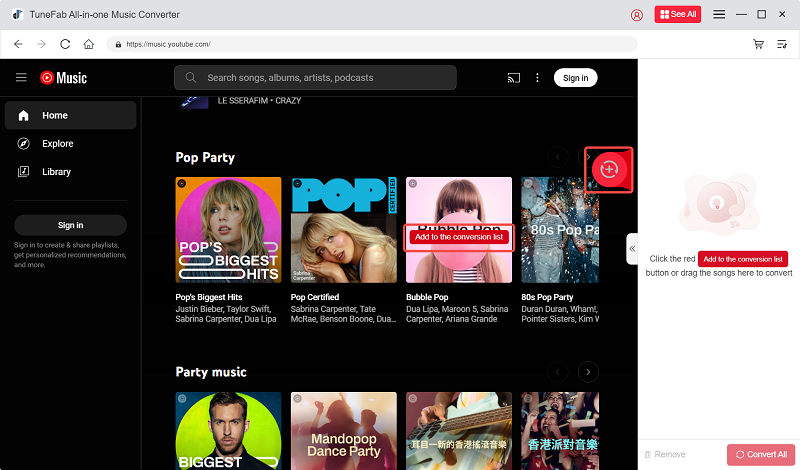Click the Convert All button

point(761,454)
